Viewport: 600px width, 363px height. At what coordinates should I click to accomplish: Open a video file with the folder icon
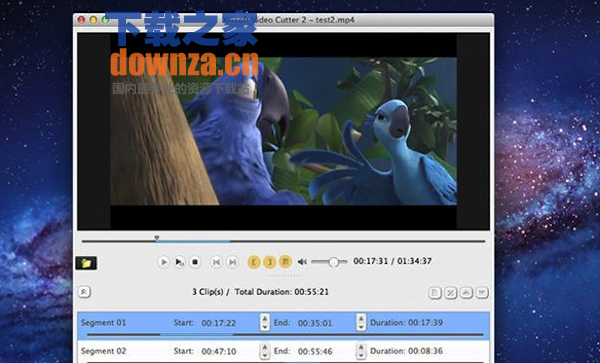point(86,263)
